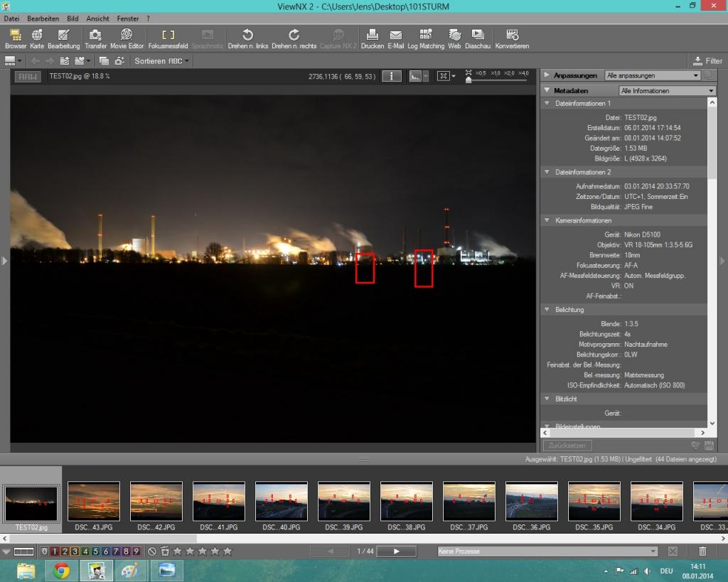This screenshot has width=728, height=582.
Task: Open the Alle Informationen dropdown
Action: (x=667, y=90)
